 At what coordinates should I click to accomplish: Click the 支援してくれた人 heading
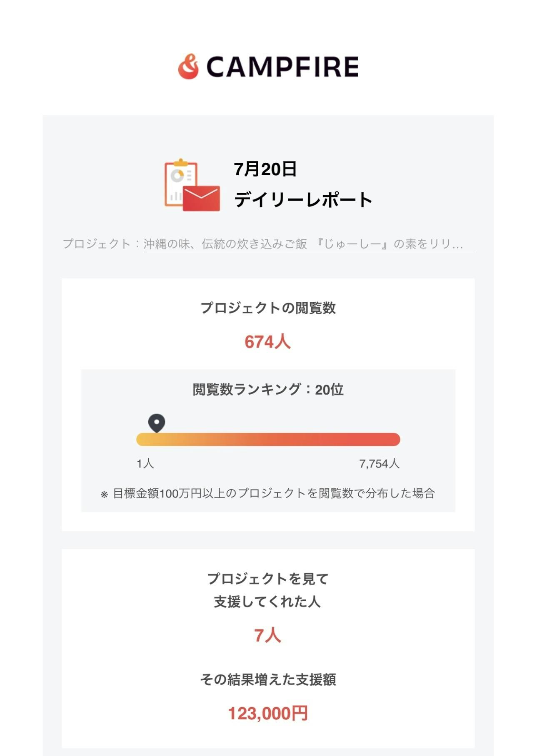tap(267, 602)
